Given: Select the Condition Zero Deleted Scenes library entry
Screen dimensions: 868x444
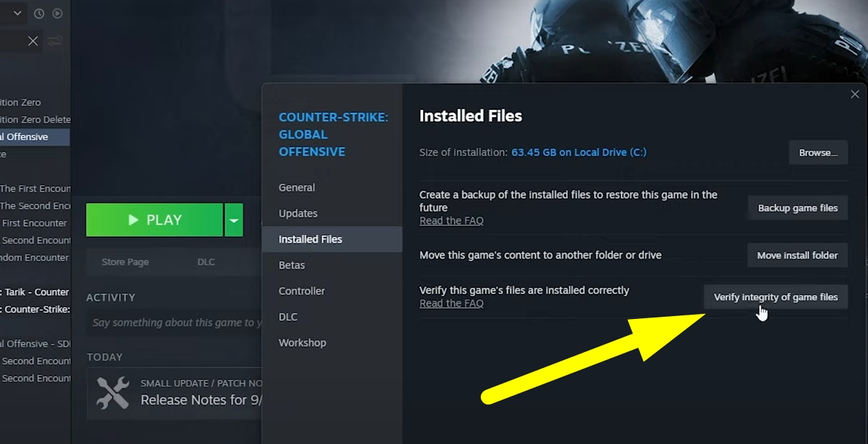Looking at the screenshot, I should tap(35, 119).
